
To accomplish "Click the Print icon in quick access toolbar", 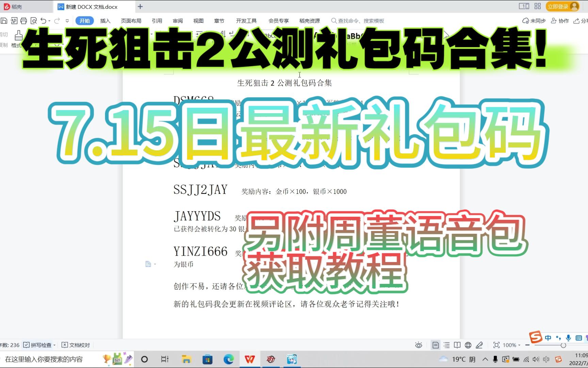I will [x=23, y=21].
